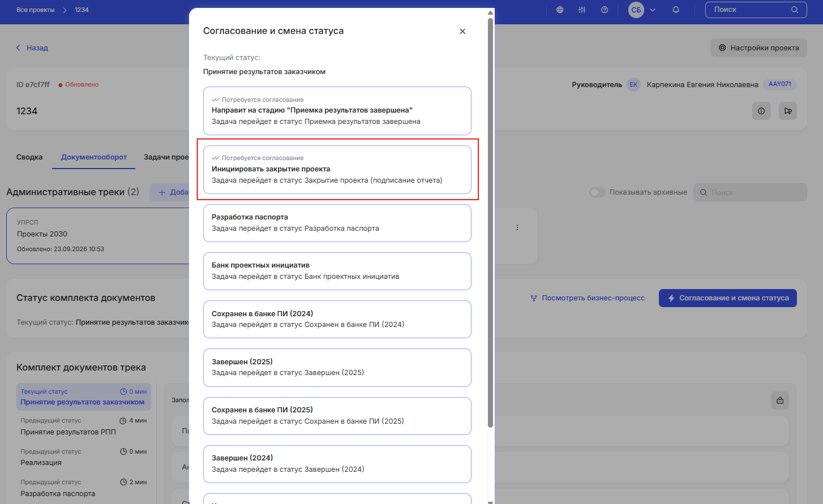Expand the user menu chevron beside СБ
This screenshot has height=504, width=823.
coord(653,10)
